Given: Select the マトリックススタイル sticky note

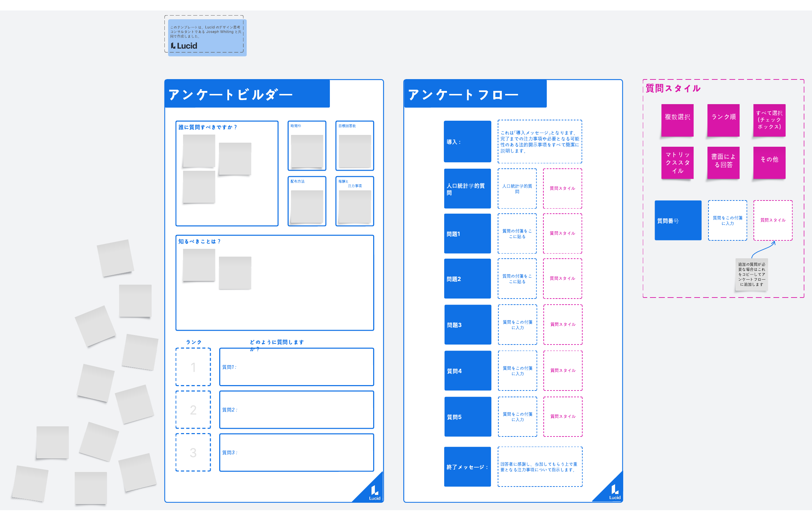Looking at the screenshot, I should click(677, 163).
